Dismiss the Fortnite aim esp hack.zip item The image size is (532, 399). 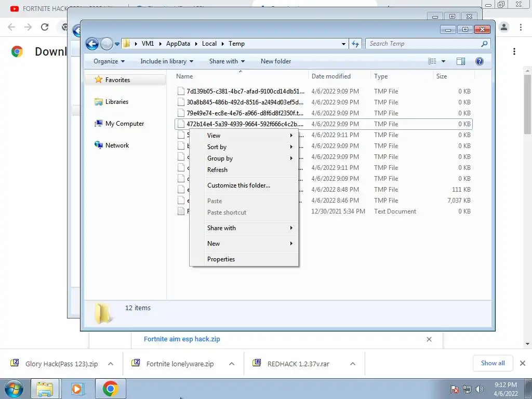(x=429, y=339)
